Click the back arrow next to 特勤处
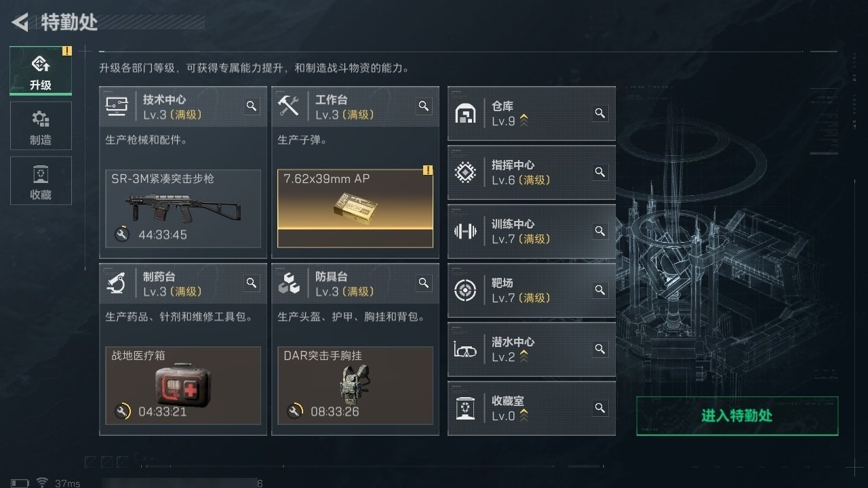868x488 pixels. (20, 22)
